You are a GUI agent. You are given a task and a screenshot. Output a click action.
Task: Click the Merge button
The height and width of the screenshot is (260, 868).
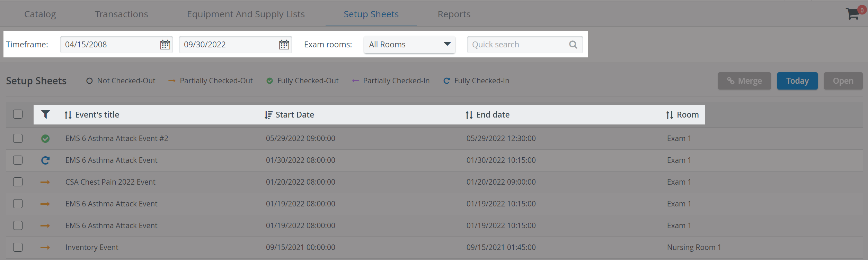(x=744, y=81)
